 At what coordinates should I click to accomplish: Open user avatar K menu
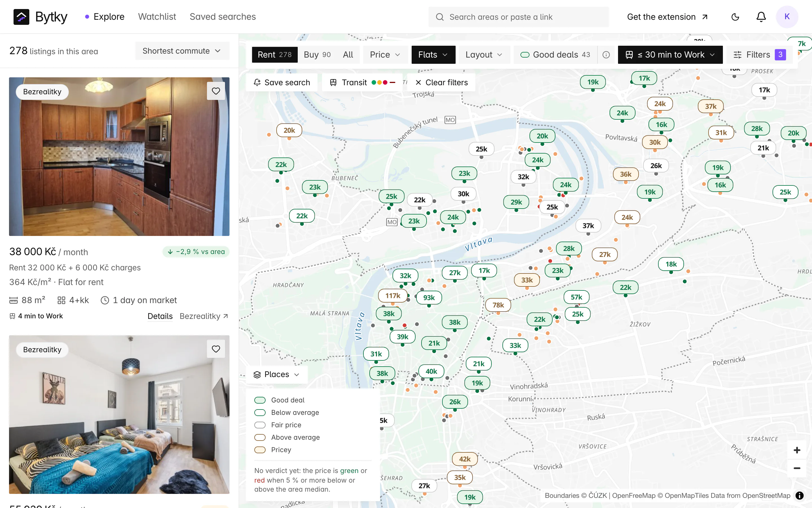coord(787,17)
